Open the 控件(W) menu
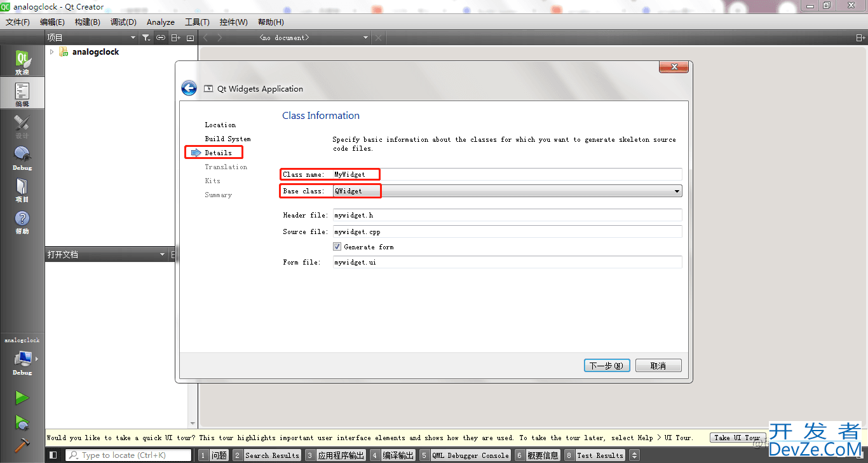 (233, 22)
